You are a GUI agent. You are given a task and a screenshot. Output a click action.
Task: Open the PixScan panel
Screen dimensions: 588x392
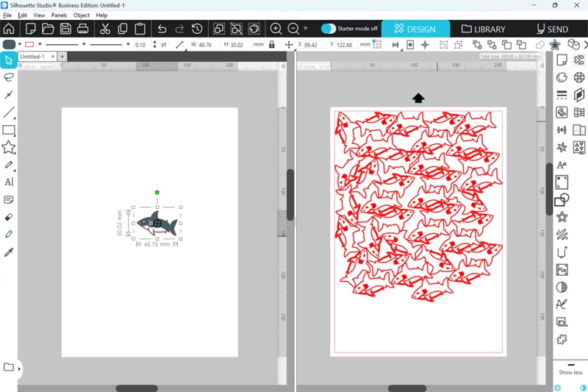[562, 270]
